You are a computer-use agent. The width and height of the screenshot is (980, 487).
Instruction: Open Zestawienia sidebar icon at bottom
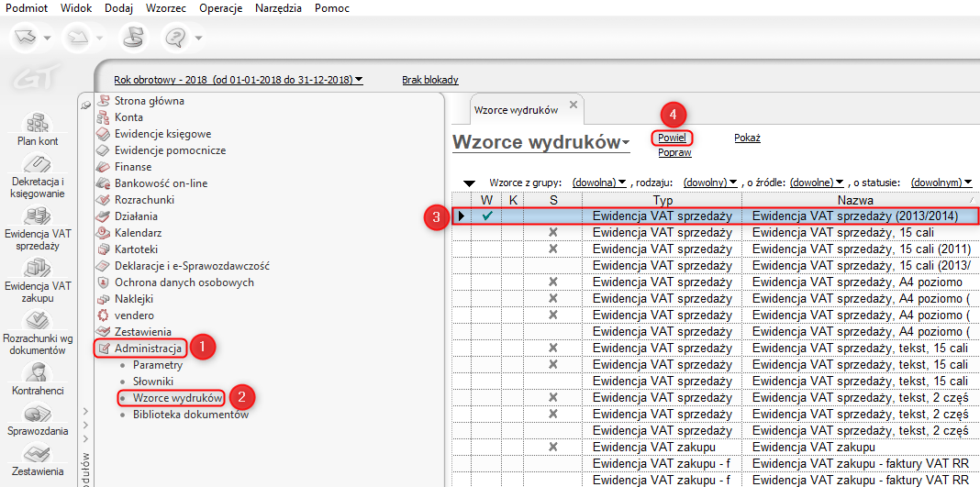38,454
